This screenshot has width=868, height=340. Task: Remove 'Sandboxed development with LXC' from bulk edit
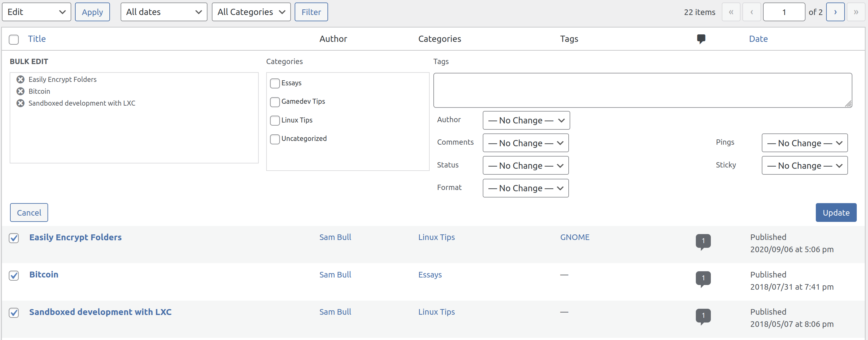tap(20, 103)
